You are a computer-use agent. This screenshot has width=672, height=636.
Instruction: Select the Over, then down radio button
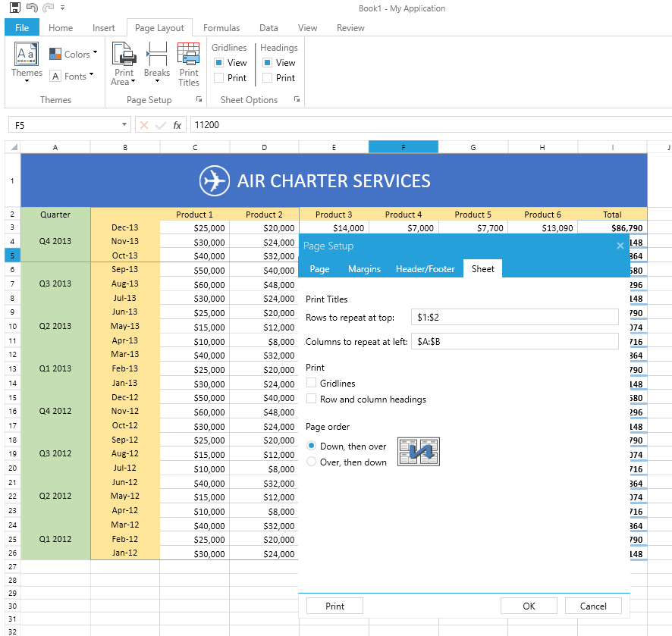[311, 462]
